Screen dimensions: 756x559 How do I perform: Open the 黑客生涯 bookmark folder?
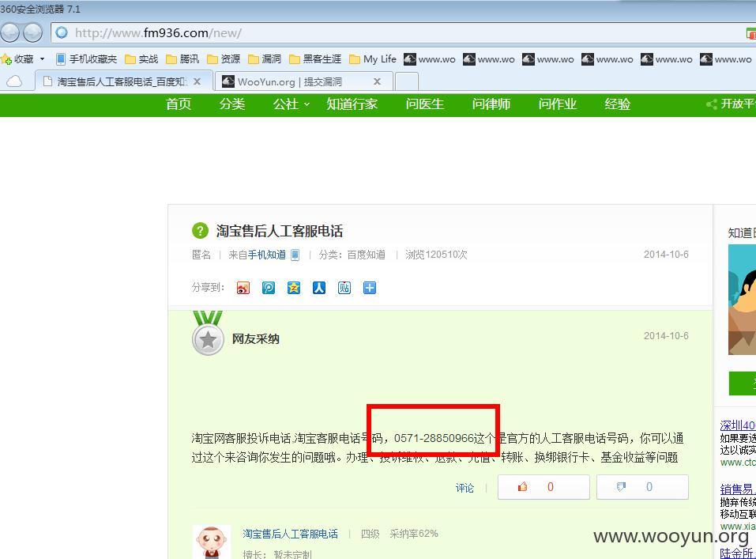[x=315, y=59]
